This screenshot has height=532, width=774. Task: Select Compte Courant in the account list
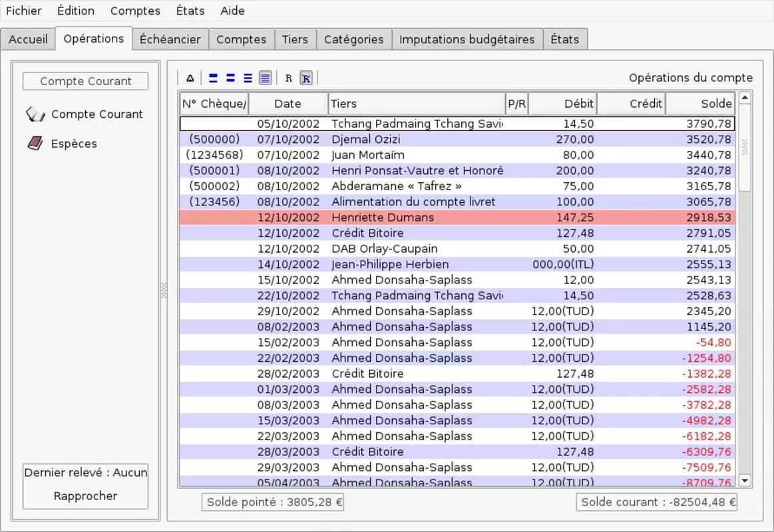click(x=97, y=114)
